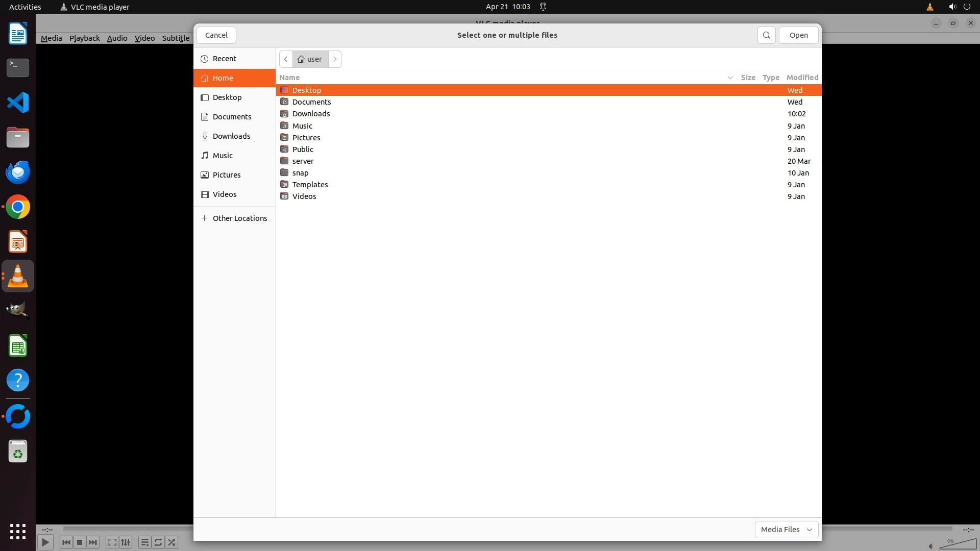The height and width of the screenshot is (551, 980).
Task: Toggle random shuffle playback button
Action: point(172,542)
